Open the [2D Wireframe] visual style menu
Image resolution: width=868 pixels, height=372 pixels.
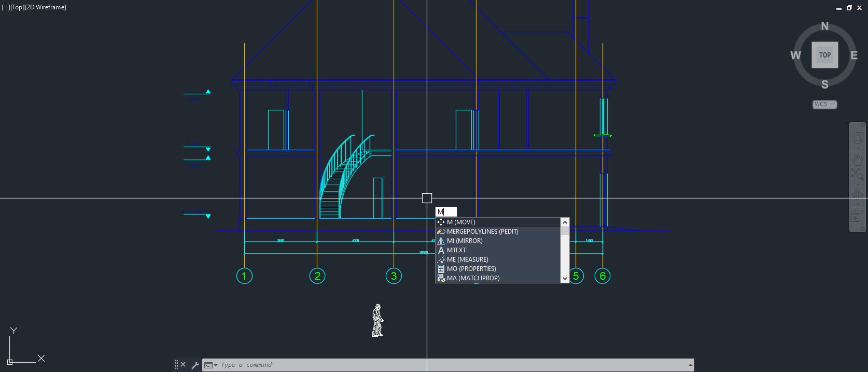(x=46, y=7)
